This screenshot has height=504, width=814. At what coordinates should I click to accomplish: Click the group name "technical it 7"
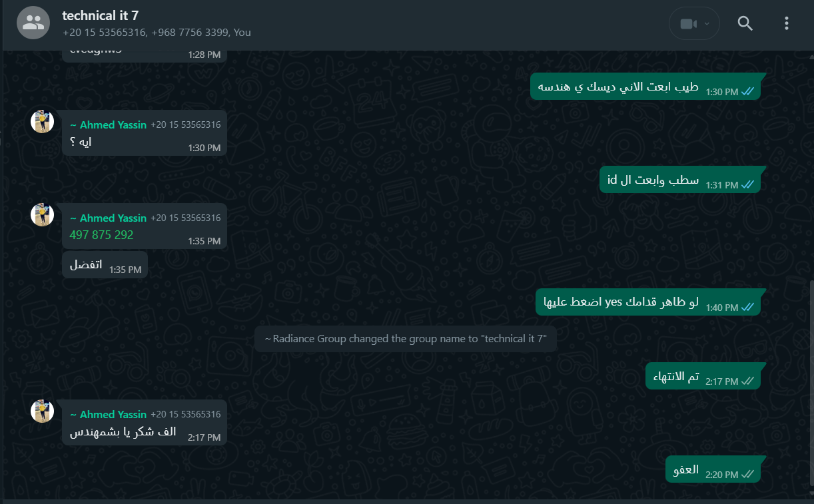point(101,16)
